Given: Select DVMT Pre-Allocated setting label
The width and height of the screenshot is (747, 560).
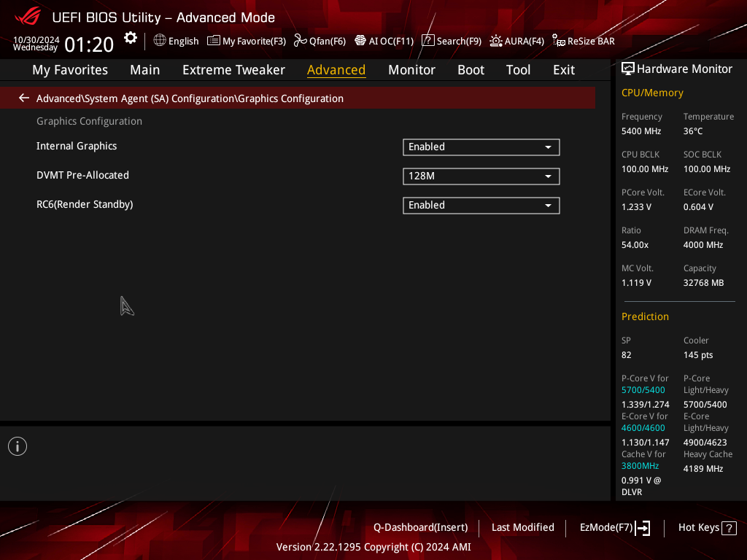Looking at the screenshot, I should (x=82, y=175).
